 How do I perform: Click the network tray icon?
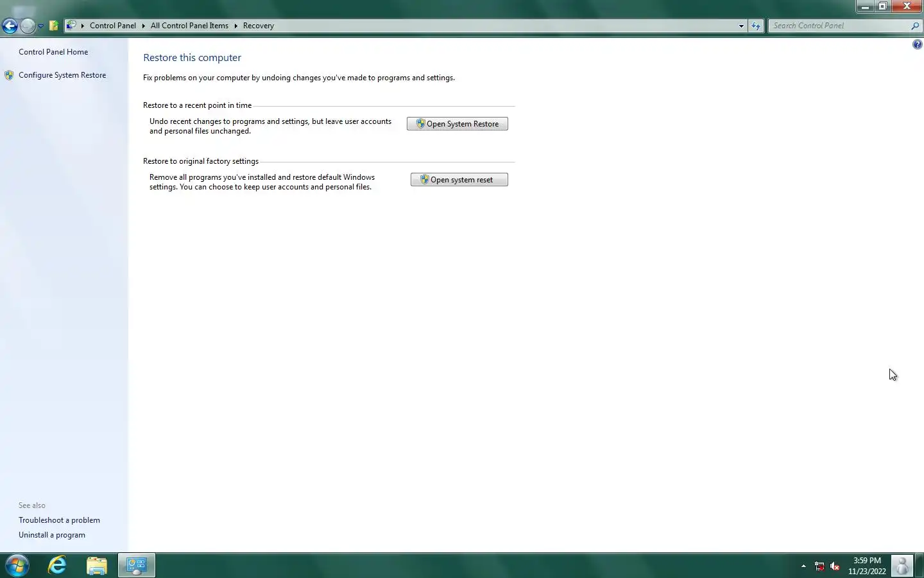click(x=819, y=566)
